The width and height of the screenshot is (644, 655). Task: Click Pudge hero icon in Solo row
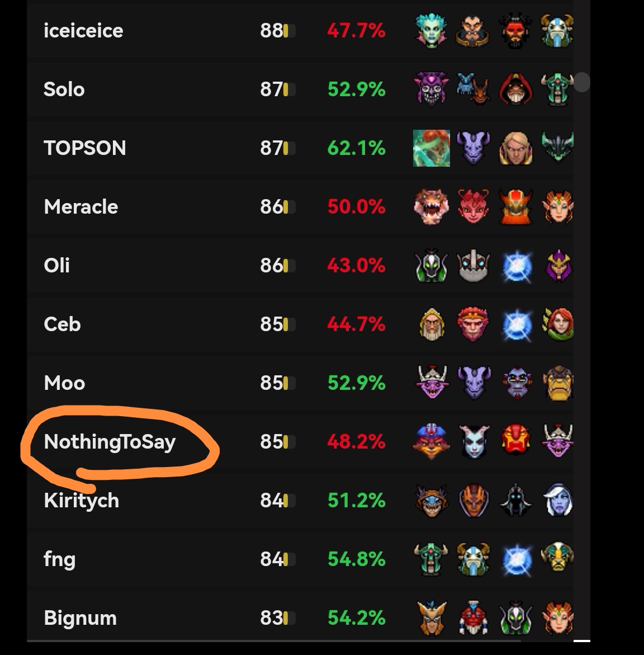[516, 89]
